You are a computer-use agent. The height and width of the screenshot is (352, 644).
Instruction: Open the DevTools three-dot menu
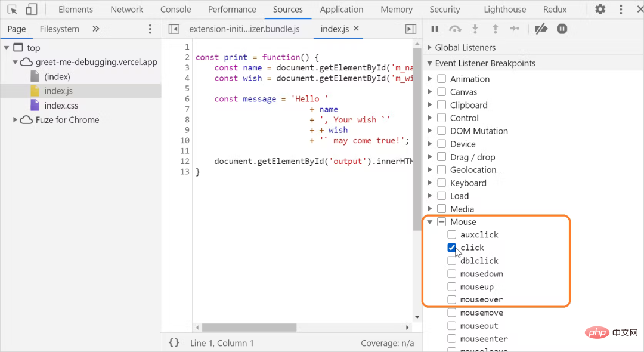click(621, 9)
